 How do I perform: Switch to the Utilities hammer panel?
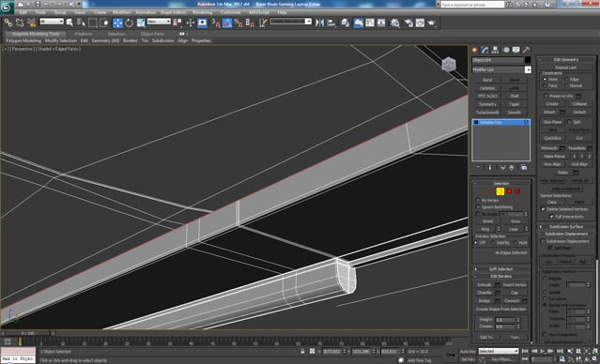pos(526,50)
